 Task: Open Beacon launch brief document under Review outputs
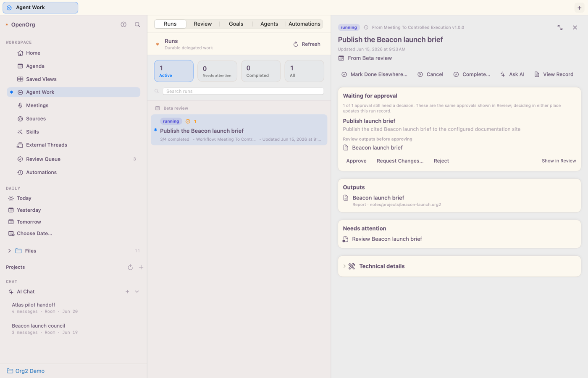[373, 147]
